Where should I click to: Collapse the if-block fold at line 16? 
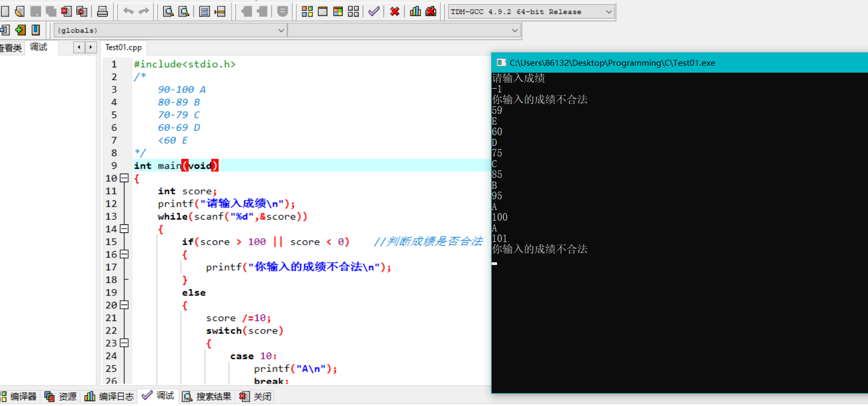124,254
